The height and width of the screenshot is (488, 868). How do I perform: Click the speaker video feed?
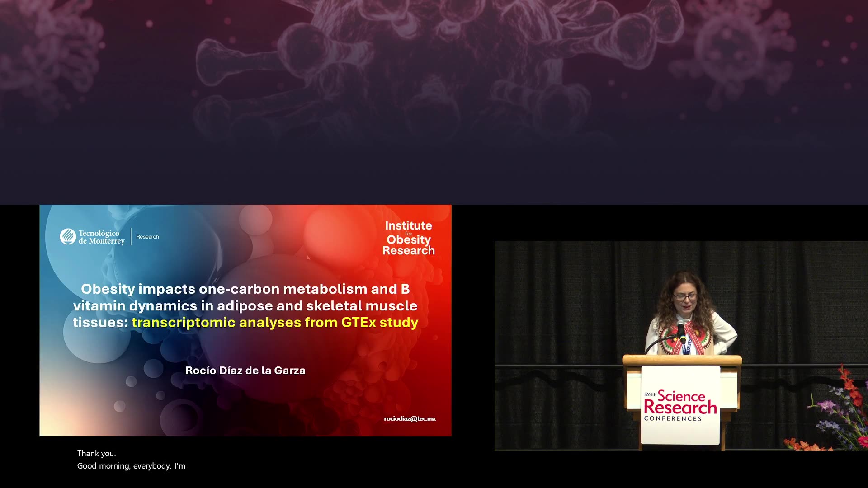pyautogui.click(x=681, y=346)
